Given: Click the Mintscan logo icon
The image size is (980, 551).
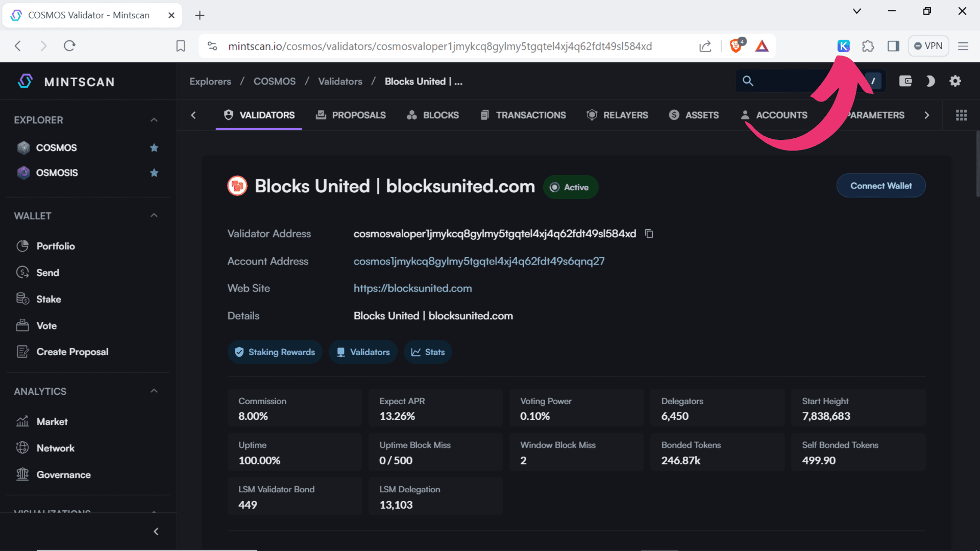Looking at the screenshot, I should click(25, 81).
